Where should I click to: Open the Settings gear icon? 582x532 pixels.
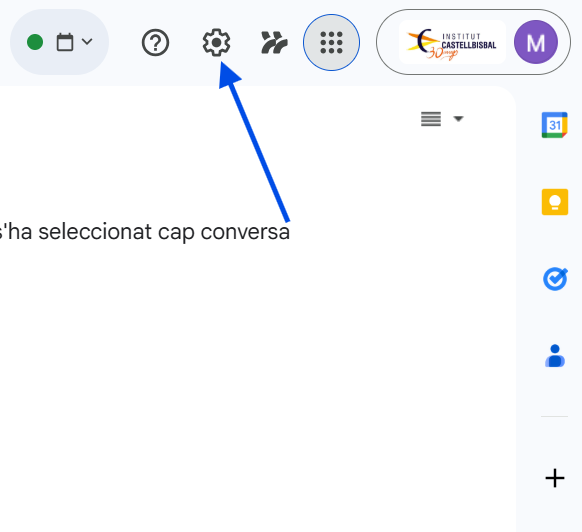(x=216, y=42)
